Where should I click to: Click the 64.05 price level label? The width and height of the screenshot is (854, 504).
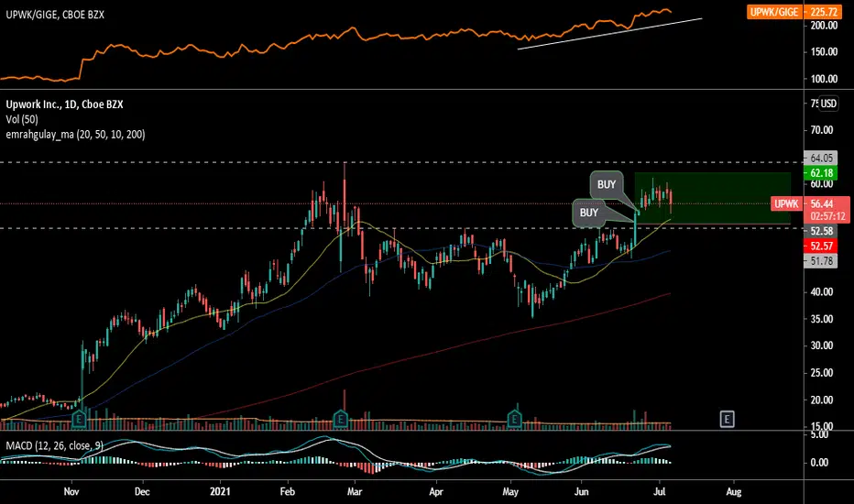click(x=821, y=158)
